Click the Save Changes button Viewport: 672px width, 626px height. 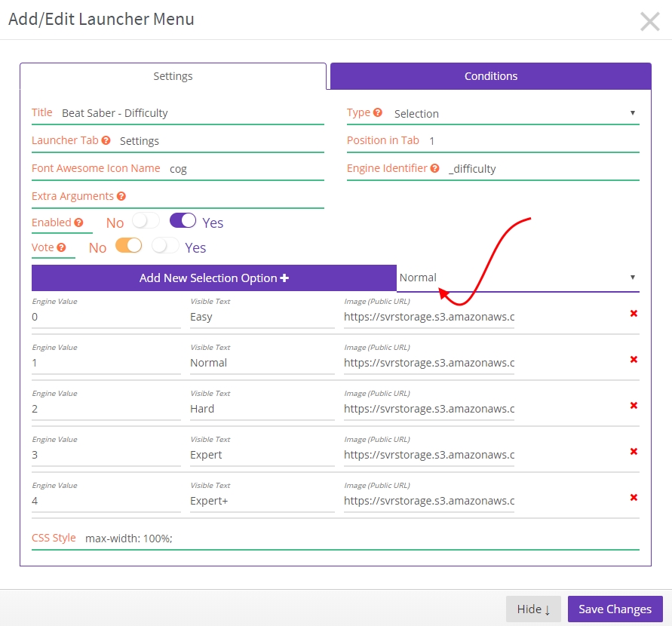point(615,609)
